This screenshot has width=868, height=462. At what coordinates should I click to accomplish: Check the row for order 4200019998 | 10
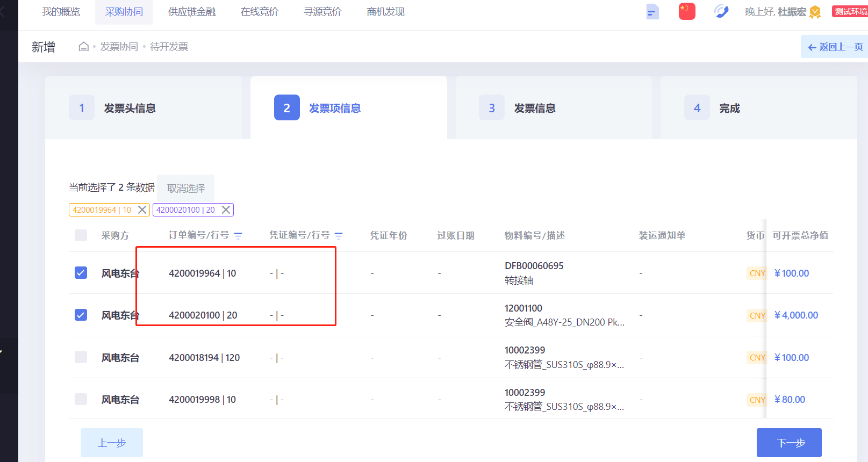[81, 399]
